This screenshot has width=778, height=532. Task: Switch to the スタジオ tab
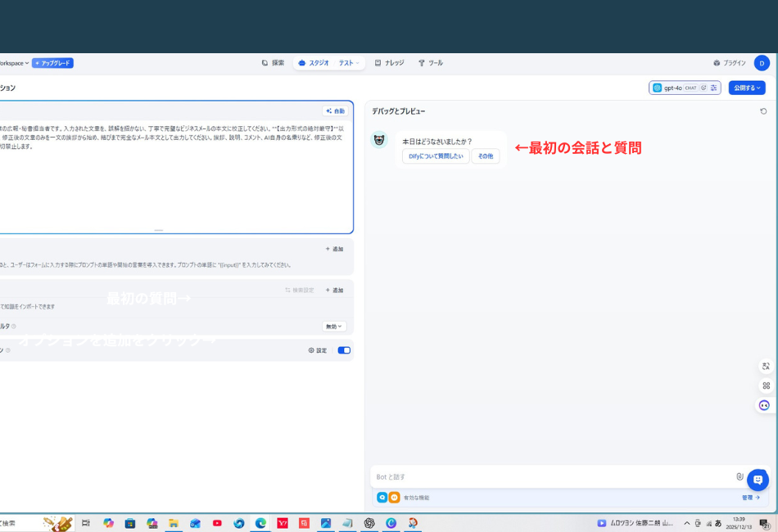(x=319, y=62)
